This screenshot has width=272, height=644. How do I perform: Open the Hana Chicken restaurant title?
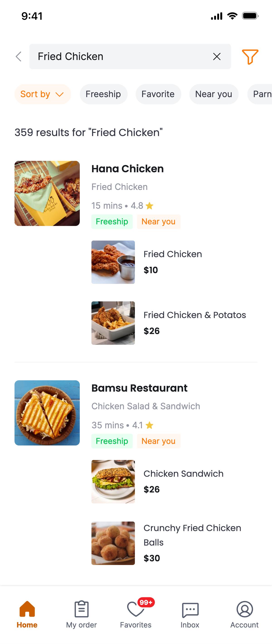tap(128, 169)
